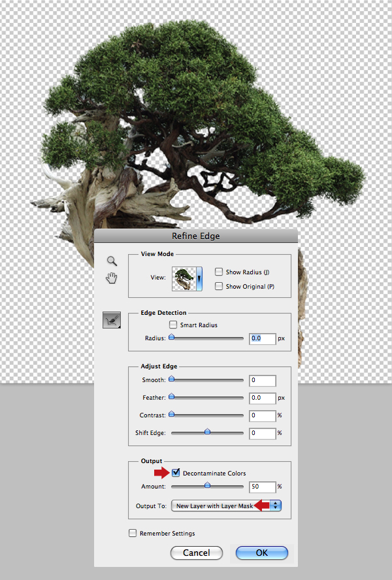Click the Shift Edge percent field

pyautogui.click(x=263, y=433)
